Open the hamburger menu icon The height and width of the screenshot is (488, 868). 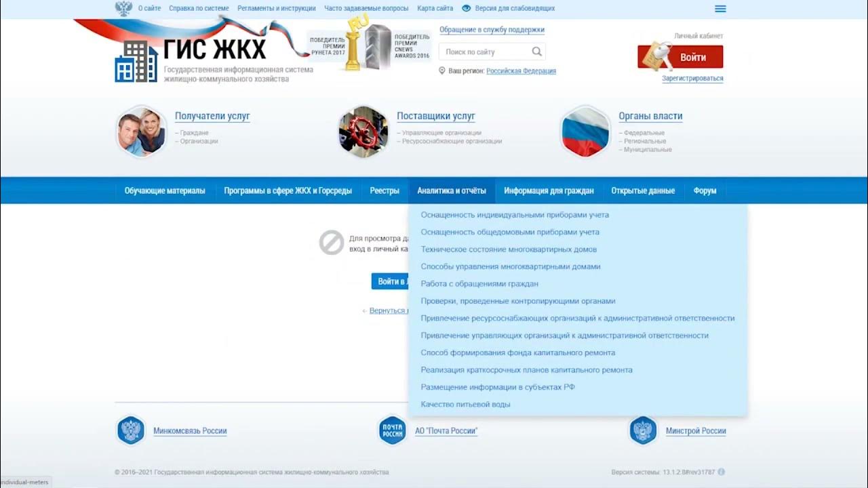(720, 9)
